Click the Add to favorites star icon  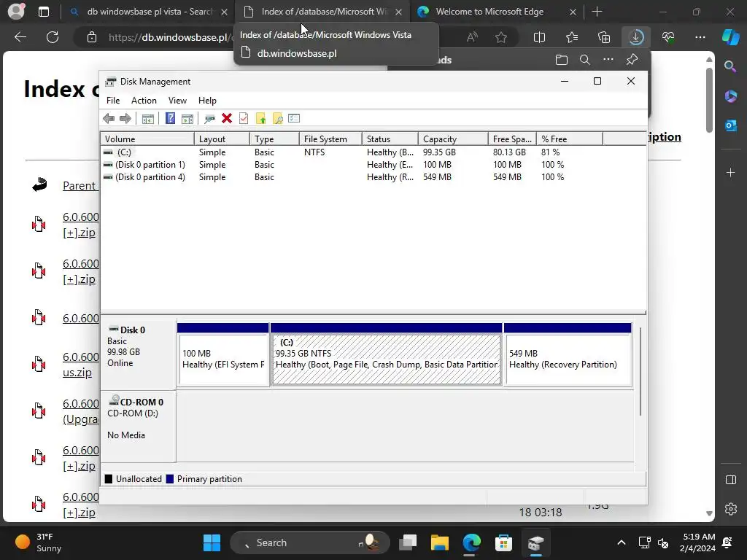pos(500,37)
